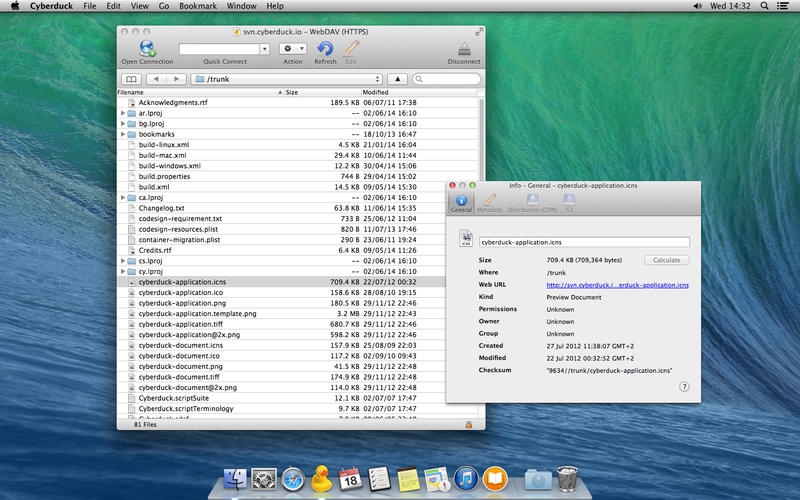Click the volume icon in menu bar
Image resolution: width=800 pixels, height=500 pixels.
pyautogui.click(x=697, y=6)
